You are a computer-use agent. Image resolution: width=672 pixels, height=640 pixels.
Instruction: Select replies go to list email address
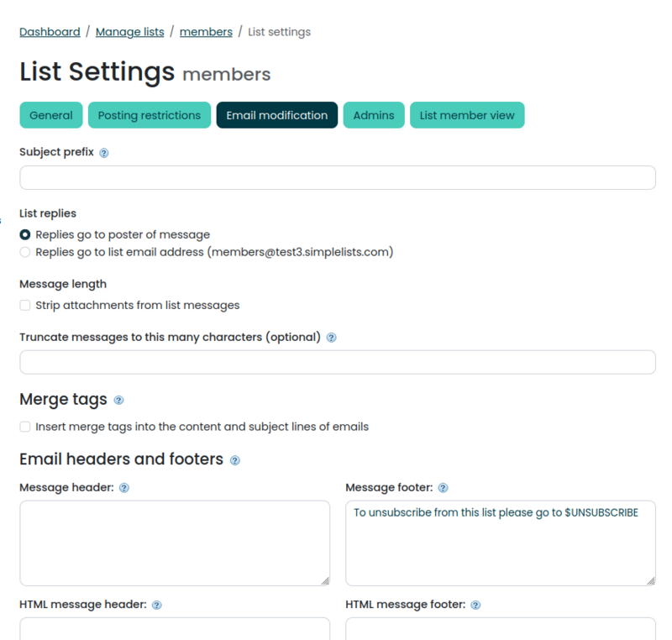point(24,252)
